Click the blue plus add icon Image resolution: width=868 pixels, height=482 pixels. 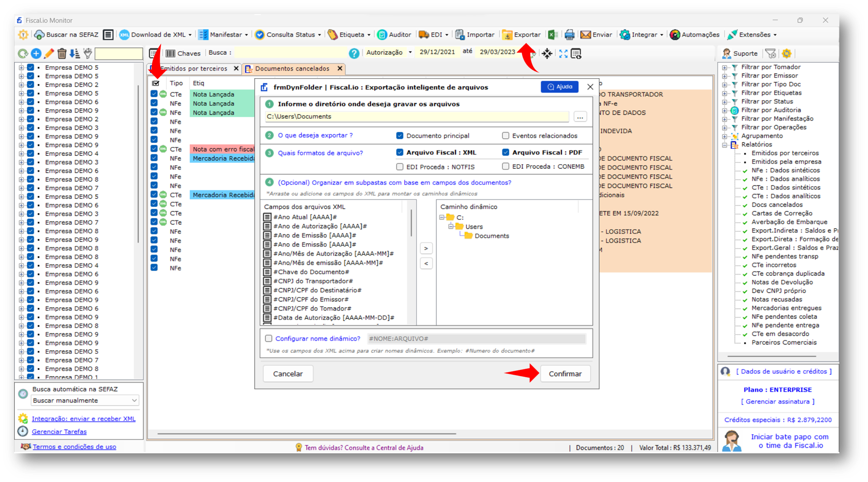(36, 53)
